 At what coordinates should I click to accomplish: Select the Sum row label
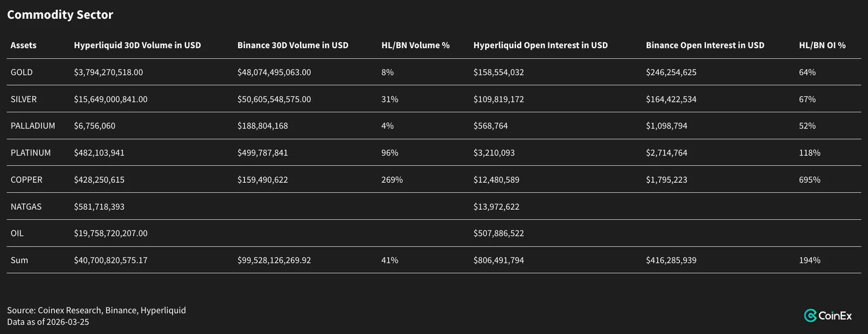20,260
